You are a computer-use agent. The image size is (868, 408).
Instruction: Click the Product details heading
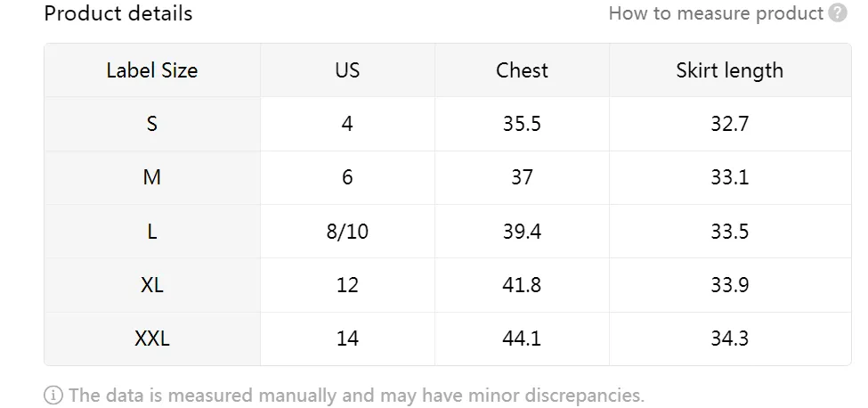click(118, 13)
